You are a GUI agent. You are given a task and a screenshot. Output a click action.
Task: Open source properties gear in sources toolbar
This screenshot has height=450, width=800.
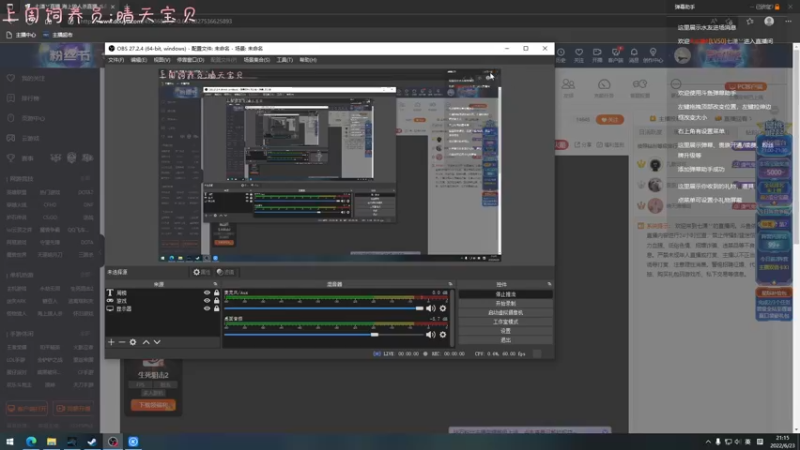coord(133,342)
